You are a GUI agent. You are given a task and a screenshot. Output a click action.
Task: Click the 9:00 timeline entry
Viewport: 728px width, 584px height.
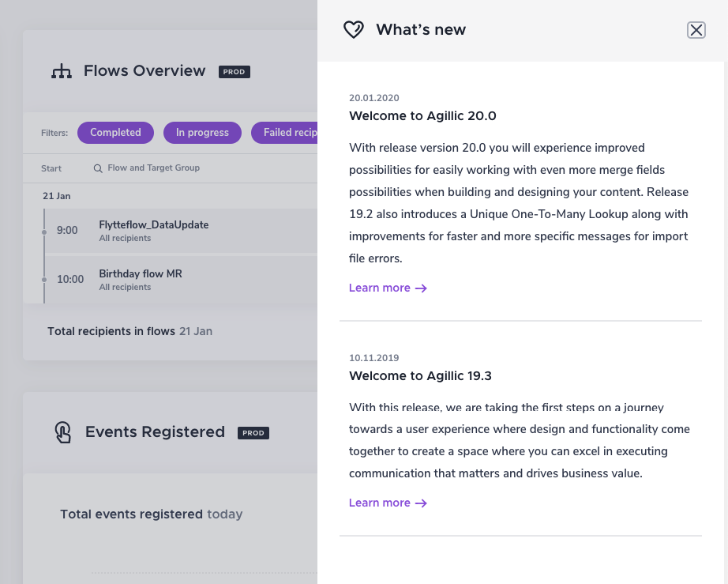67,231
